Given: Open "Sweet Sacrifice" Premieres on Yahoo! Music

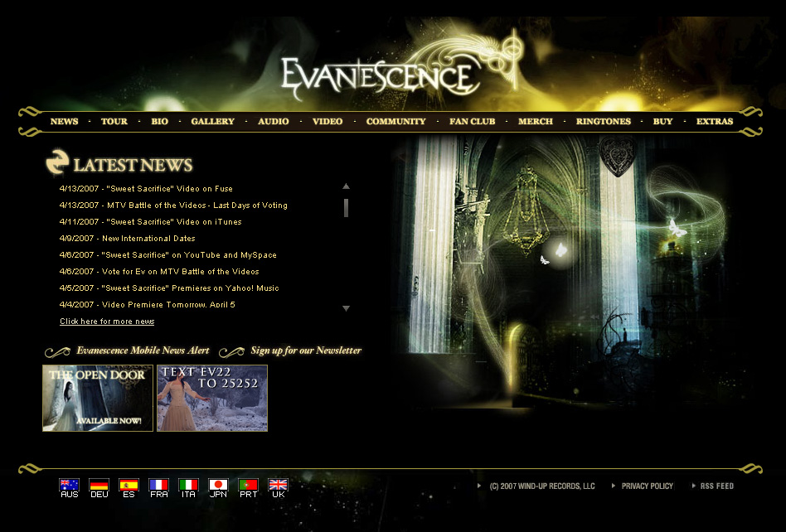Looking at the screenshot, I should (169, 288).
